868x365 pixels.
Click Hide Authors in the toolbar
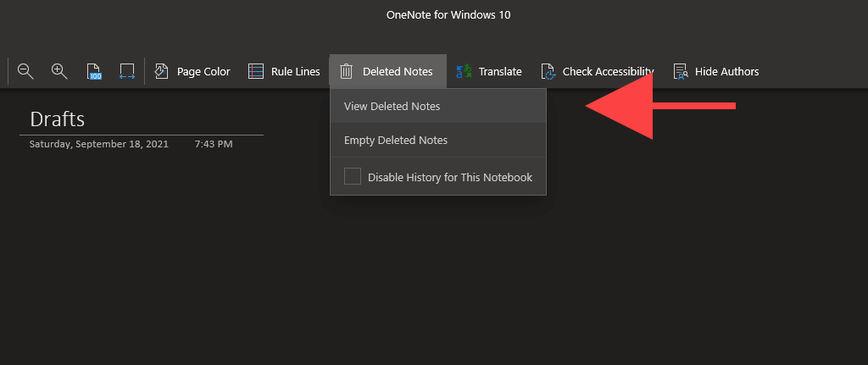(716, 72)
